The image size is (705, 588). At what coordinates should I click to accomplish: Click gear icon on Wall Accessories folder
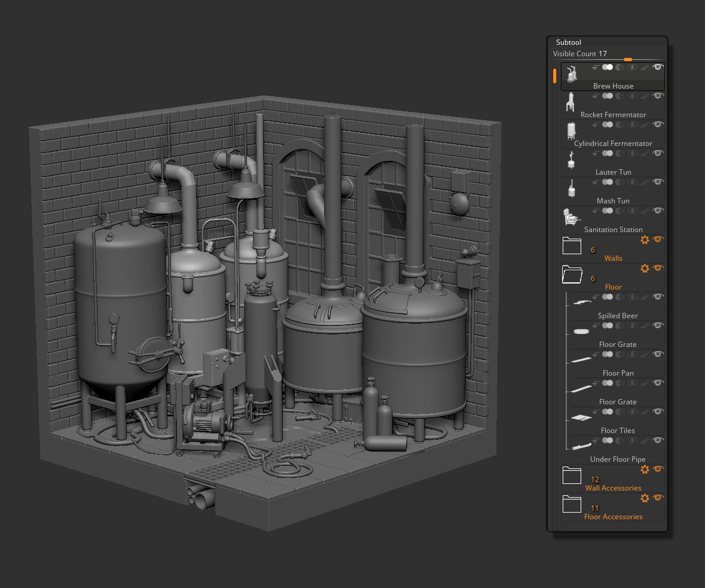(645, 470)
